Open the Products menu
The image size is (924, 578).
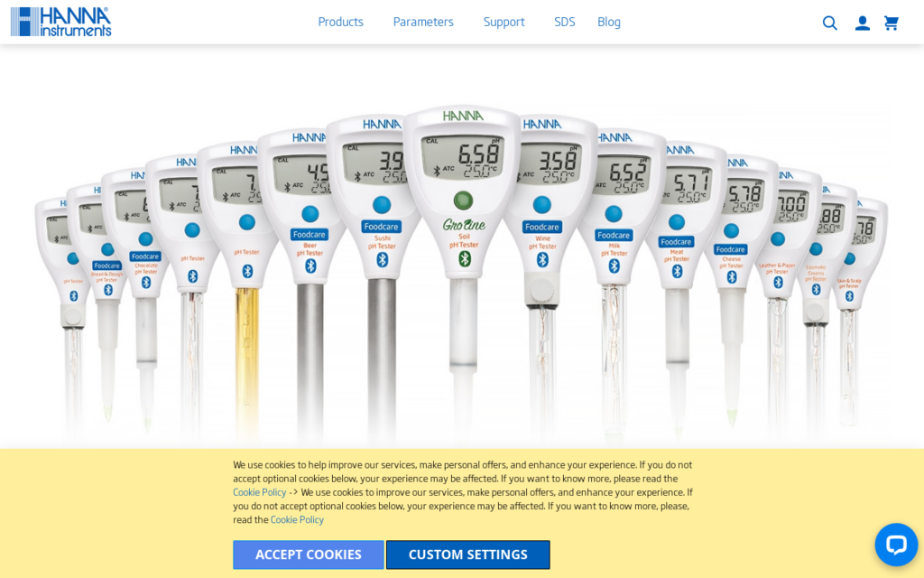(340, 22)
